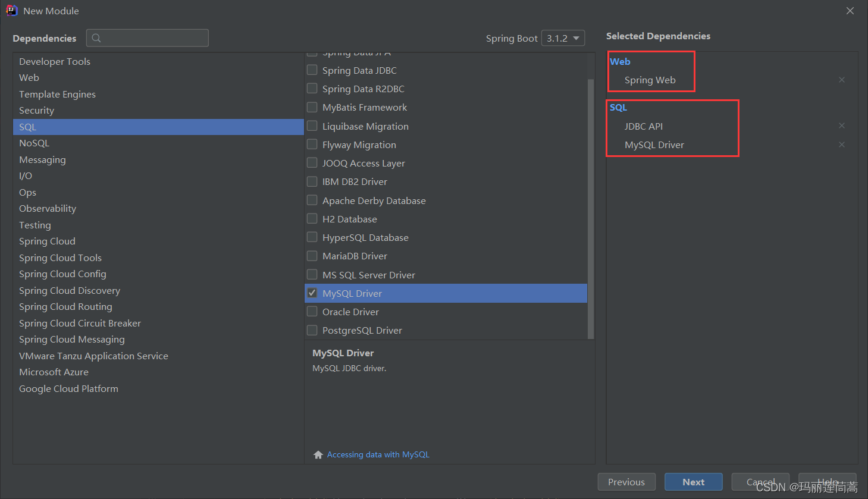The image size is (868, 499).
Task: Click the Next button
Action: point(693,482)
